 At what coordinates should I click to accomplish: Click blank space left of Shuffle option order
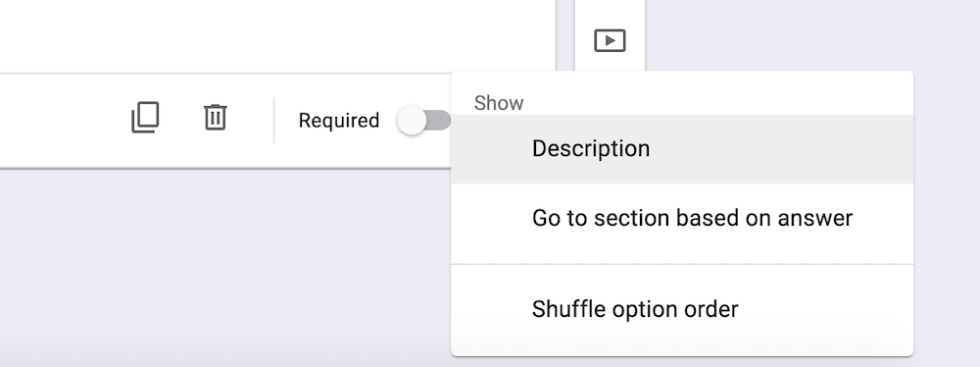point(491,309)
